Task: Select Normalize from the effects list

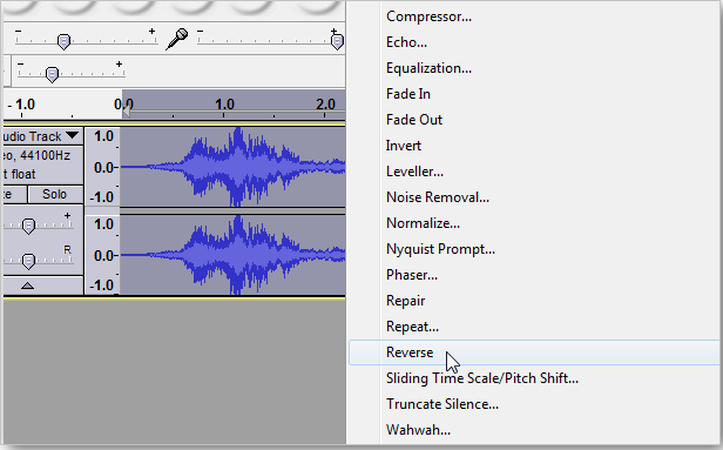Action: point(423,223)
